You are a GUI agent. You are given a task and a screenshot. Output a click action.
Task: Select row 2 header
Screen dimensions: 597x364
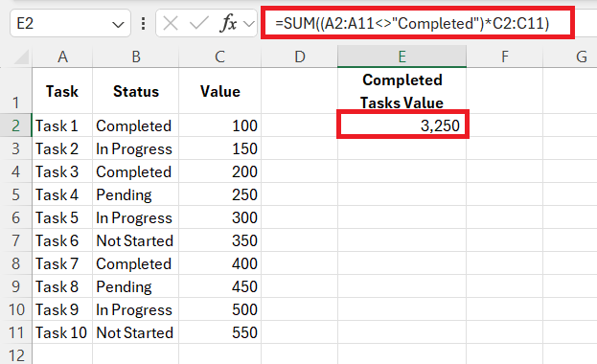[x=15, y=125]
